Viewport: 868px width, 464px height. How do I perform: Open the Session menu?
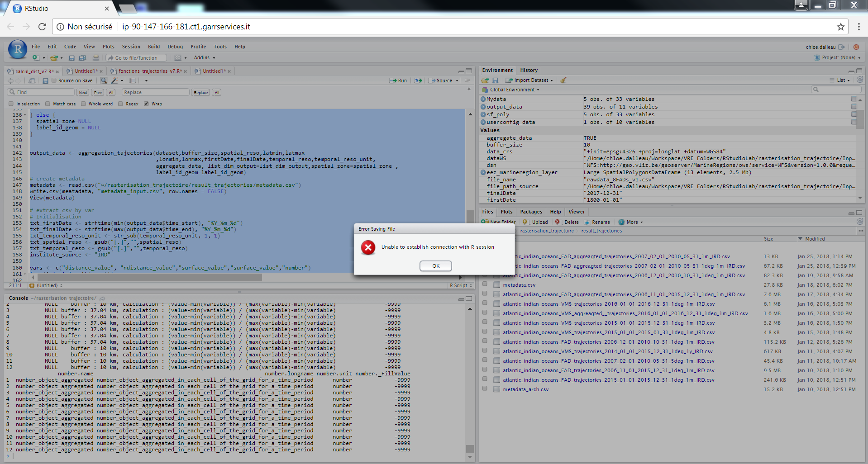click(131, 47)
